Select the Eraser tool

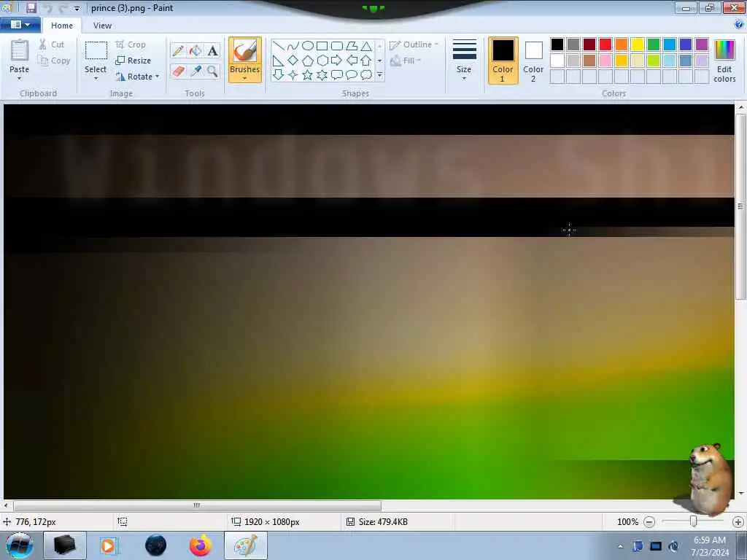(178, 71)
